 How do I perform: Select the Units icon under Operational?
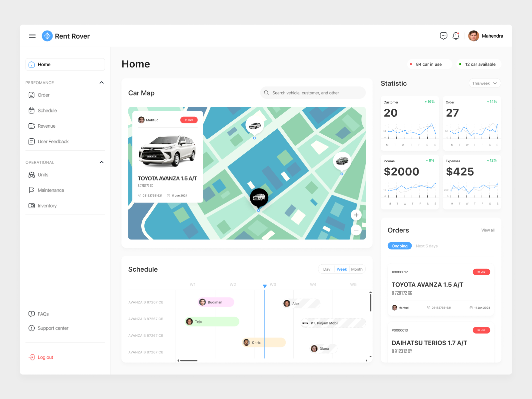(x=32, y=175)
